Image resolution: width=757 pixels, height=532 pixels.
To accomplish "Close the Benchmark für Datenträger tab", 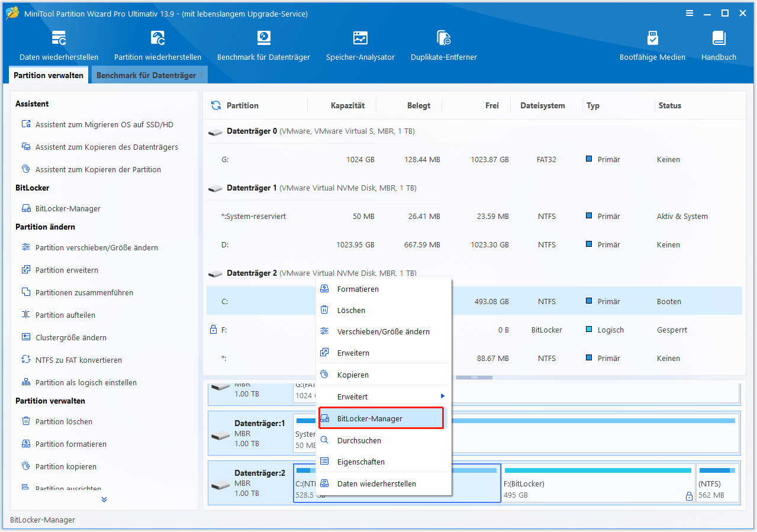I will [201, 75].
